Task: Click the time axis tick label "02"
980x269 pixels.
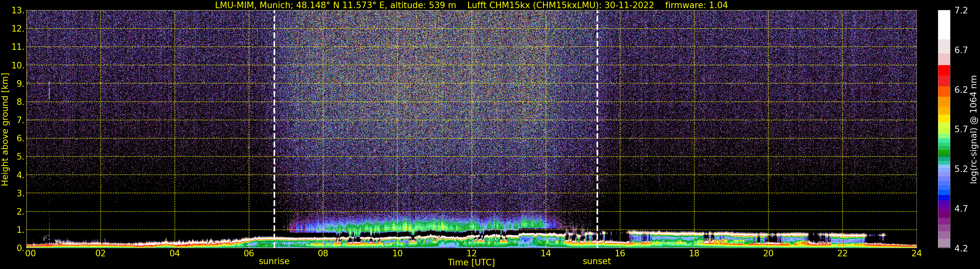Action: [x=101, y=253]
